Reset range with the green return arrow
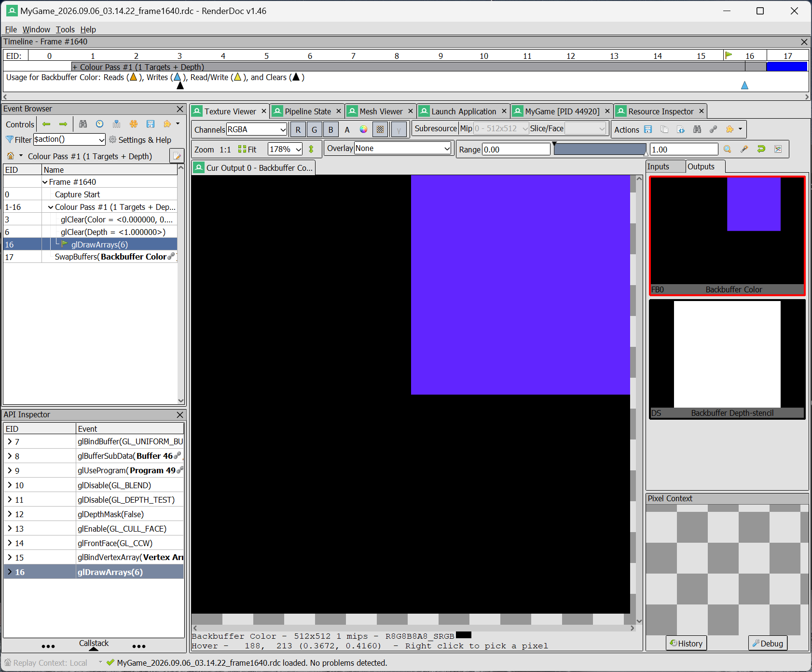Viewport: 812px width, 672px height. click(x=761, y=150)
